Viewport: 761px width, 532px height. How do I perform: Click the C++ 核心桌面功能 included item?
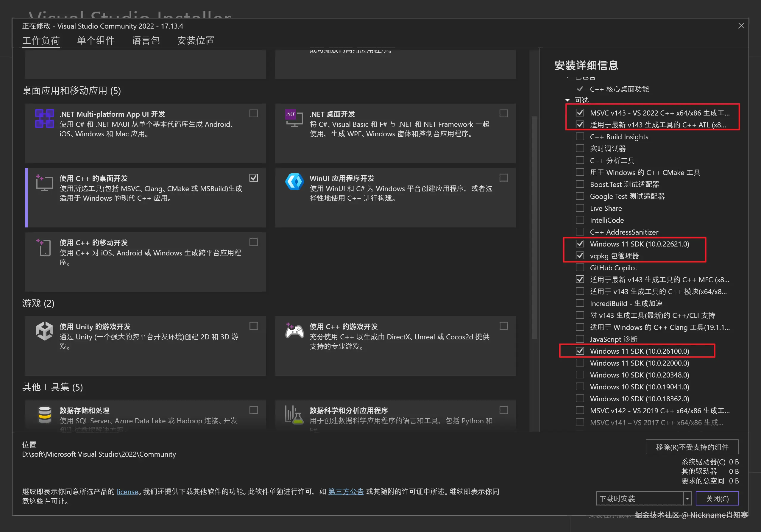click(619, 89)
